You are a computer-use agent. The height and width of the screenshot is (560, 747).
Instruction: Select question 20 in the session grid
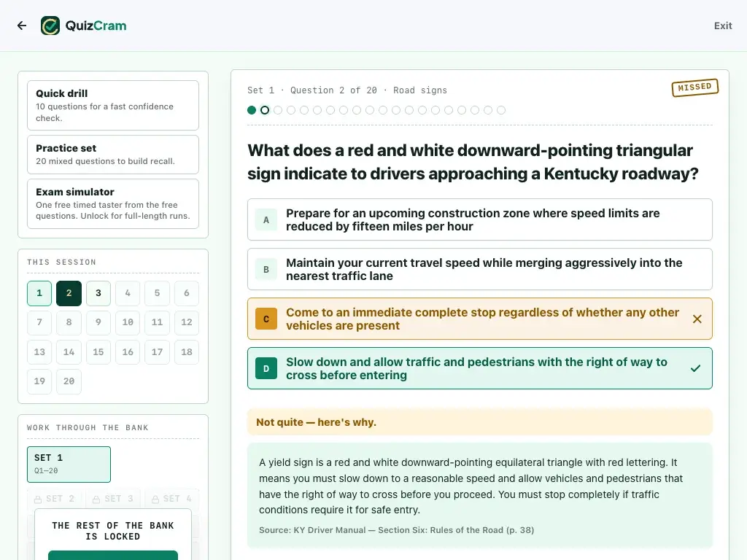[69, 381]
